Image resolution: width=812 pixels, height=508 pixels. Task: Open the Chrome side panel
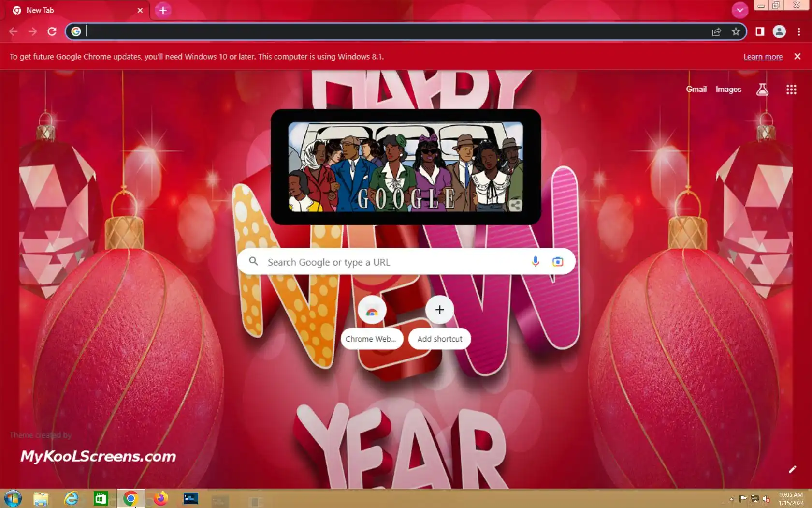click(x=760, y=31)
